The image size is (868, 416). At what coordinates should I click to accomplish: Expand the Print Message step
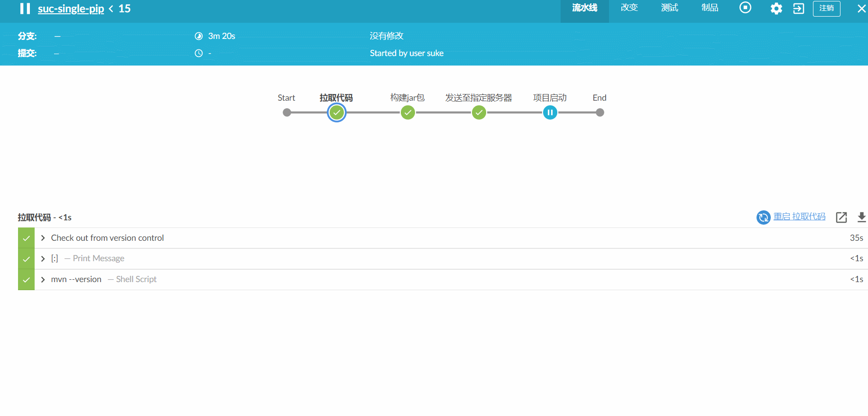[43, 259]
